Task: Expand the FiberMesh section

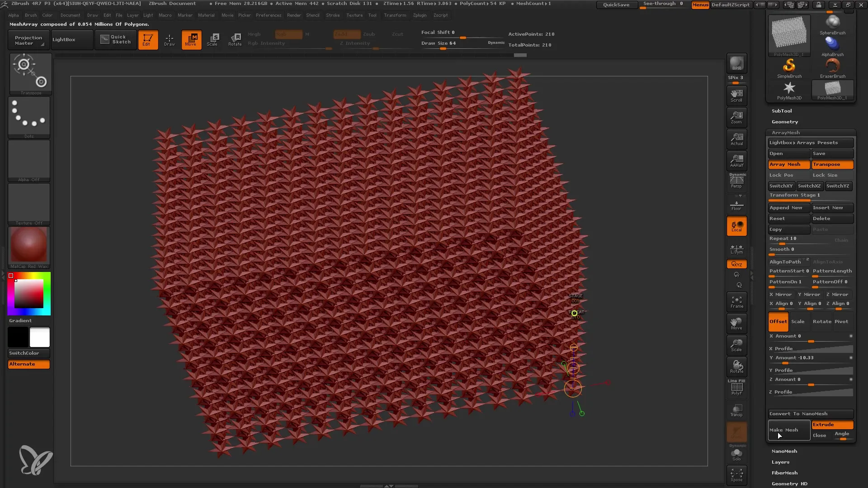Action: click(x=784, y=473)
